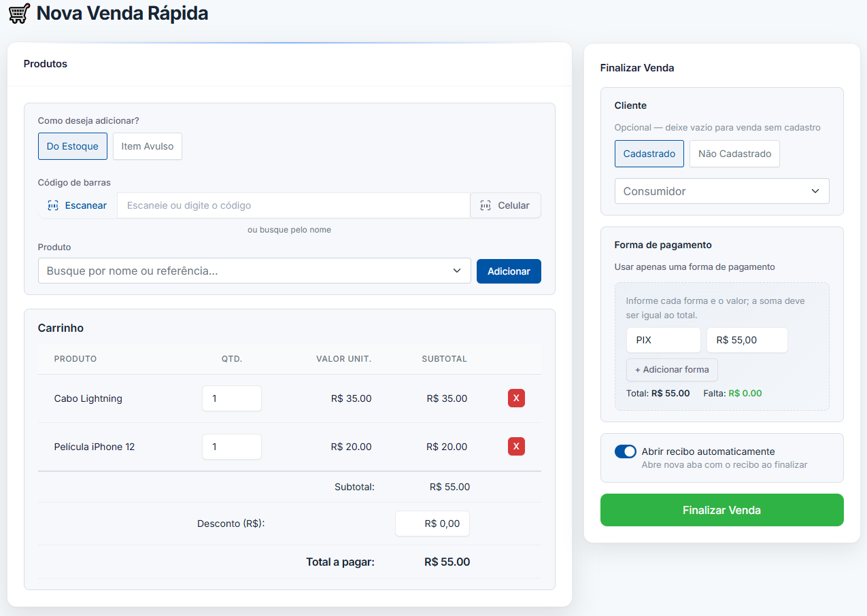Image resolution: width=867 pixels, height=616 pixels.
Task: Select the Item Avulso option
Action: [148, 146]
